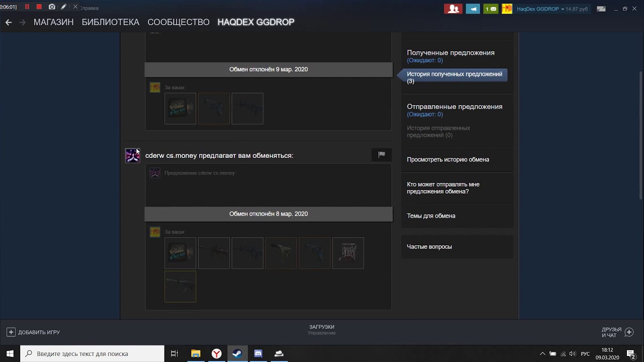Click ДОБАВИТЬ ИГРУ plus button
The height and width of the screenshot is (362, 644).
pos(33,332)
